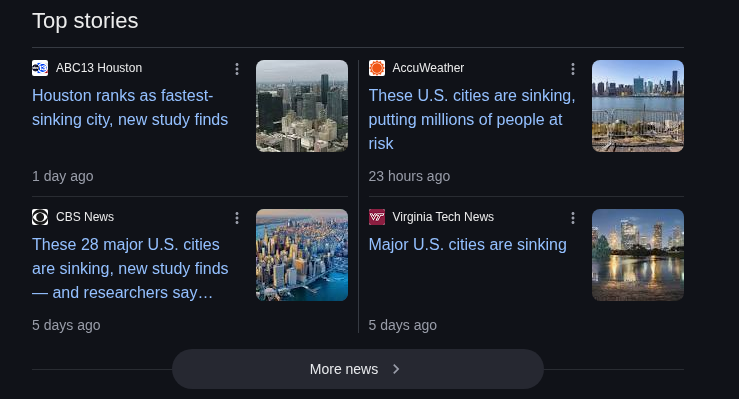Viewport: 739px width, 399px height.
Task: Click the AccuWeather sun logo icon
Action: (x=377, y=68)
